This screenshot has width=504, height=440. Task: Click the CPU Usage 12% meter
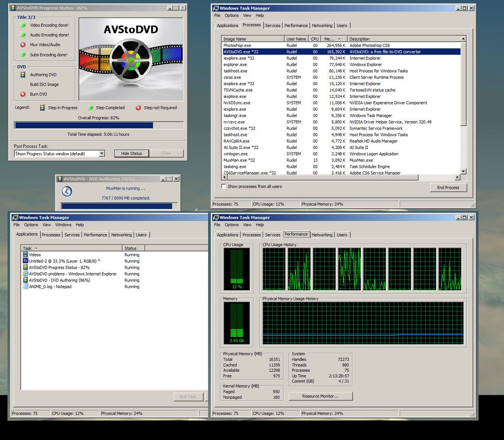237,269
